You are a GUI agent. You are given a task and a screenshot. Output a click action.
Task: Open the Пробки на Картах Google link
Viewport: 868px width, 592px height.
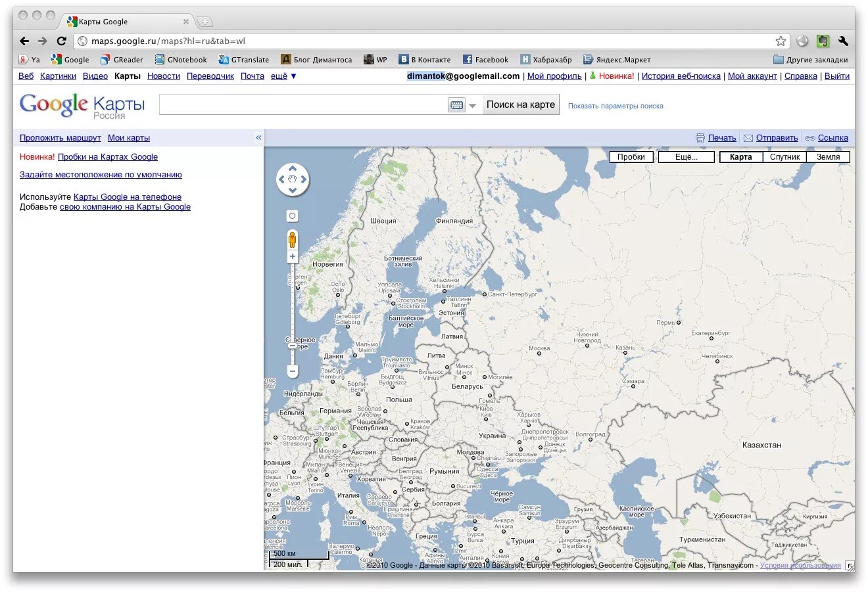pyautogui.click(x=108, y=157)
